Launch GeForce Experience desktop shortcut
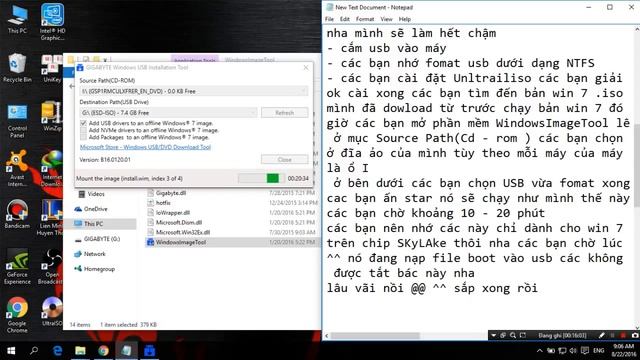 click(17, 266)
